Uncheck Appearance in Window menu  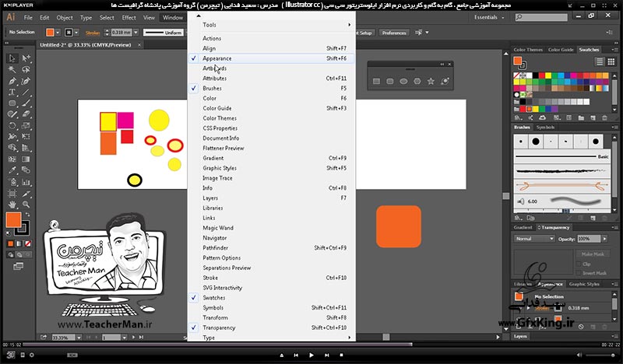[x=271, y=58]
